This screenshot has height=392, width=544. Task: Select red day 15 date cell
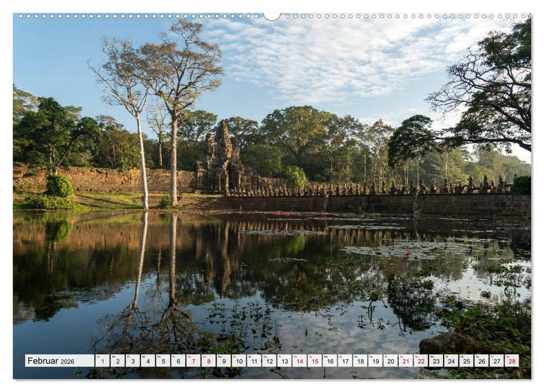(314, 361)
